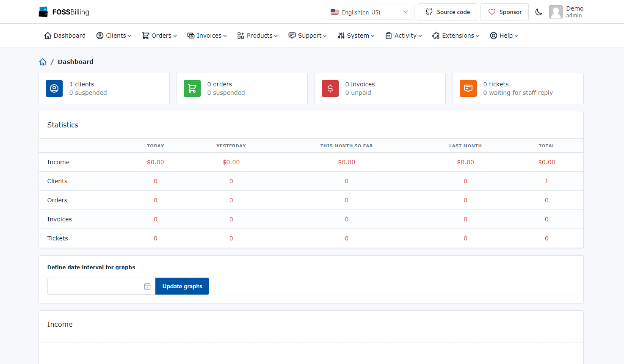Click the date interval input field

tap(102, 286)
